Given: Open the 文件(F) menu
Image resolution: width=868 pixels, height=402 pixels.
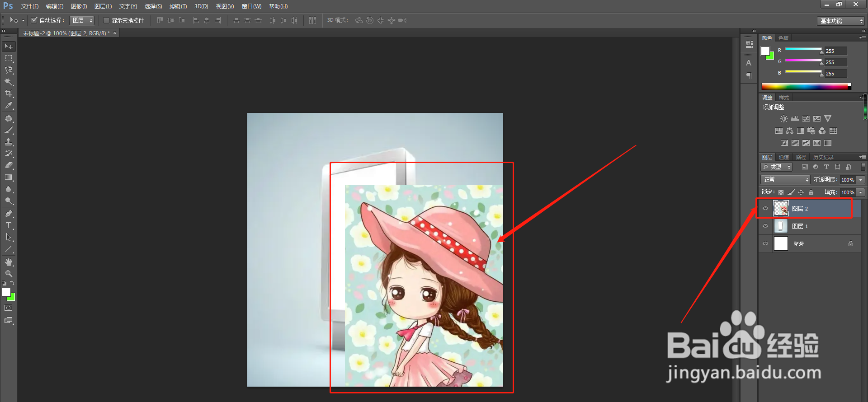Looking at the screenshot, I should pos(30,6).
